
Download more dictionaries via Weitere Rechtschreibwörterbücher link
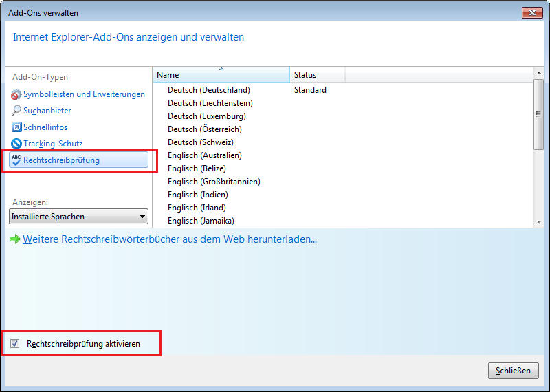point(170,239)
